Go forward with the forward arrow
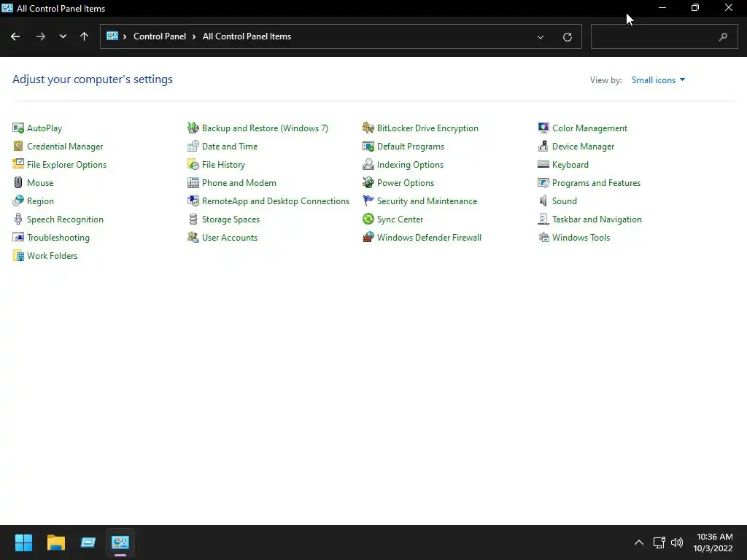The width and height of the screenshot is (747, 560). click(x=41, y=36)
